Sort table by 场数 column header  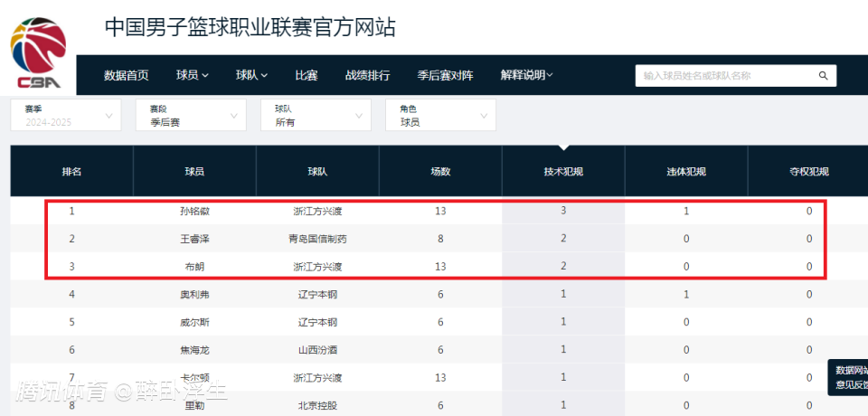tap(440, 172)
